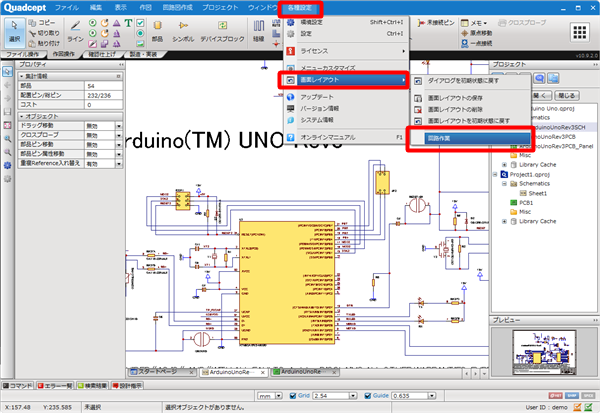Image resolution: width=600 pixels, height=413 pixels.
Task: Click the 一点接続 single-point connection icon
Action: [x=465, y=43]
